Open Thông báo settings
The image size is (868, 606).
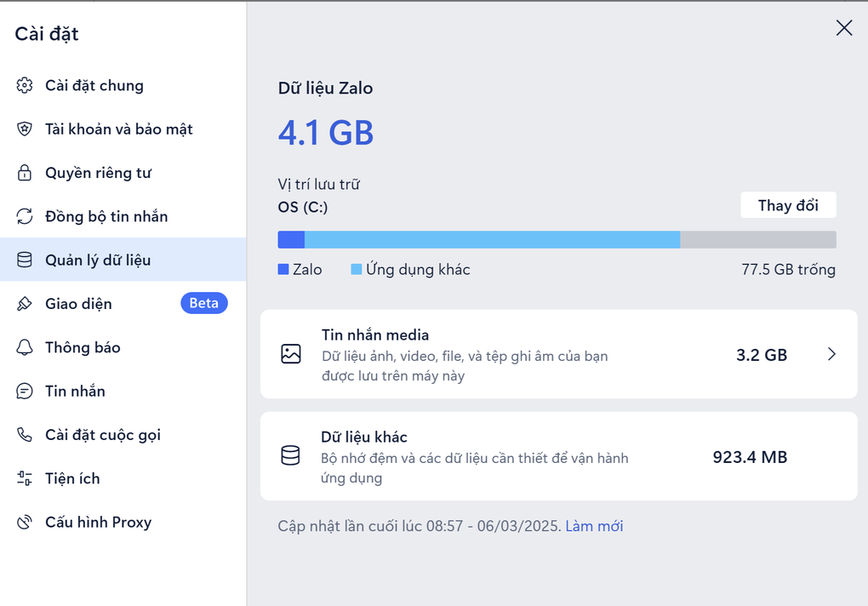[123, 347]
